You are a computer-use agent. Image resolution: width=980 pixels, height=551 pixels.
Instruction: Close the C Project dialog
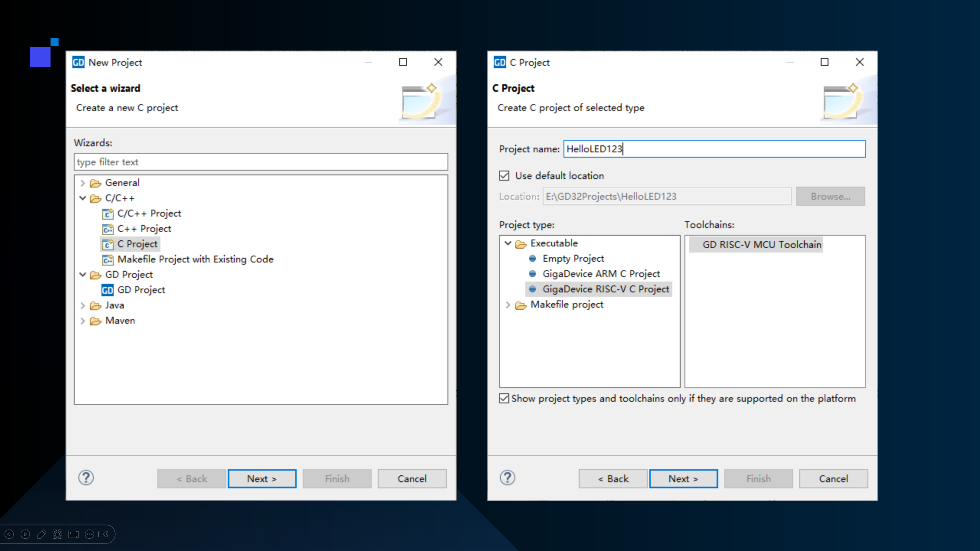point(860,62)
